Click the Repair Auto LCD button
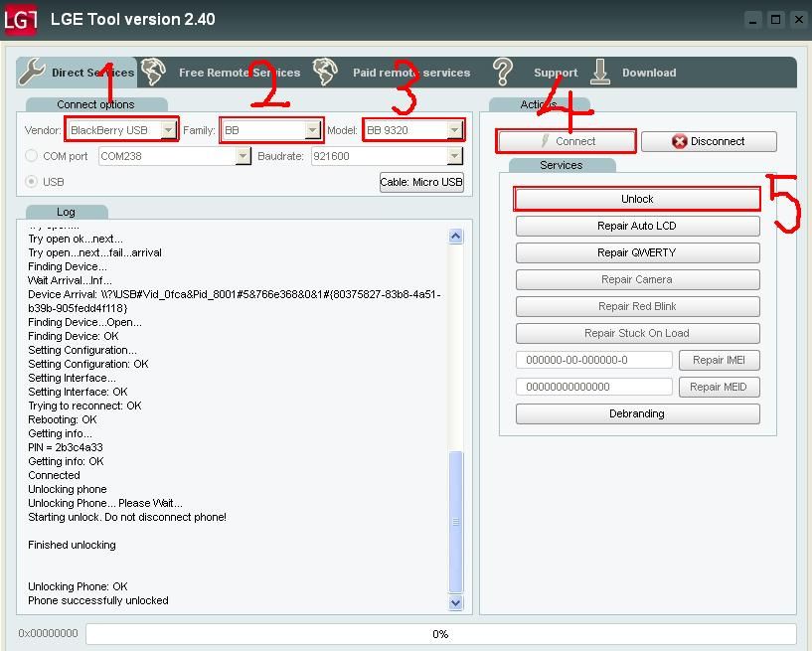Viewport: 812px width, 651px height. [x=637, y=226]
